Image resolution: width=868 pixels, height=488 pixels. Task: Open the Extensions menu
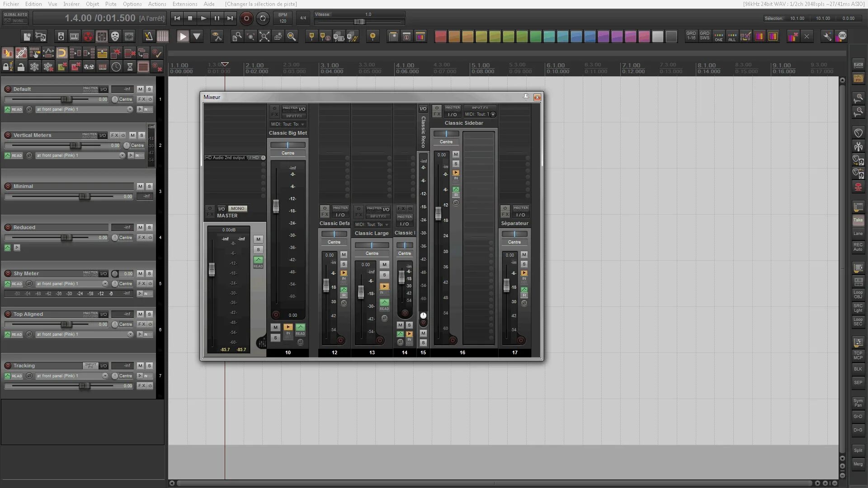coord(184,4)
